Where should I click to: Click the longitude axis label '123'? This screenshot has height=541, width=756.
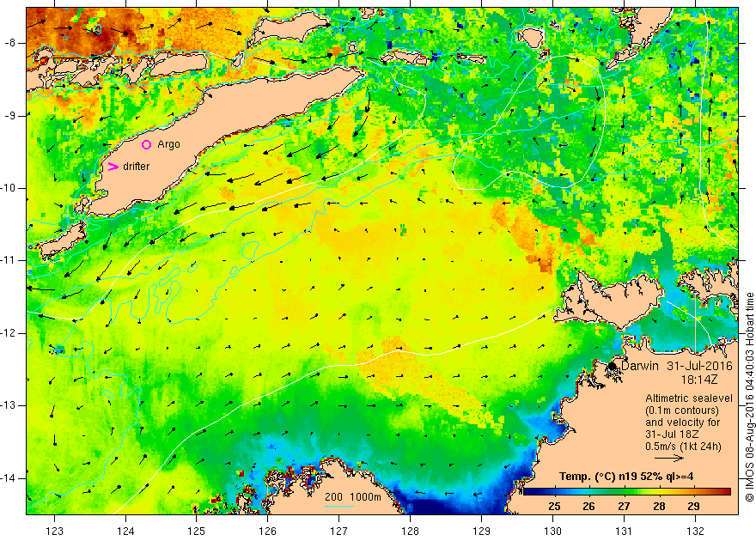(x=54, y=532)
